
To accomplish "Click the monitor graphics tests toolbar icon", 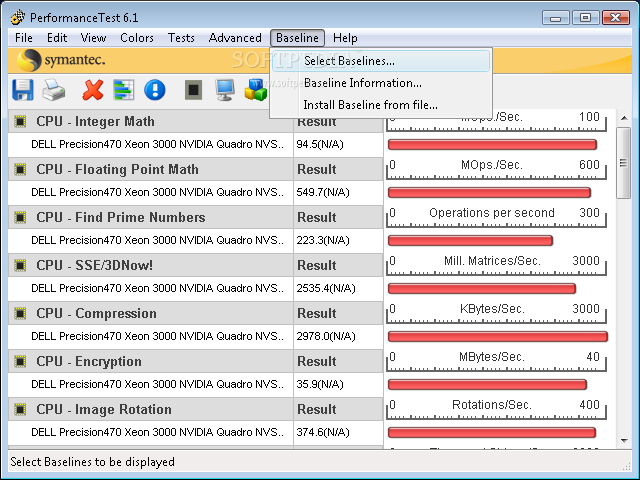I will [x=224, y=90].
